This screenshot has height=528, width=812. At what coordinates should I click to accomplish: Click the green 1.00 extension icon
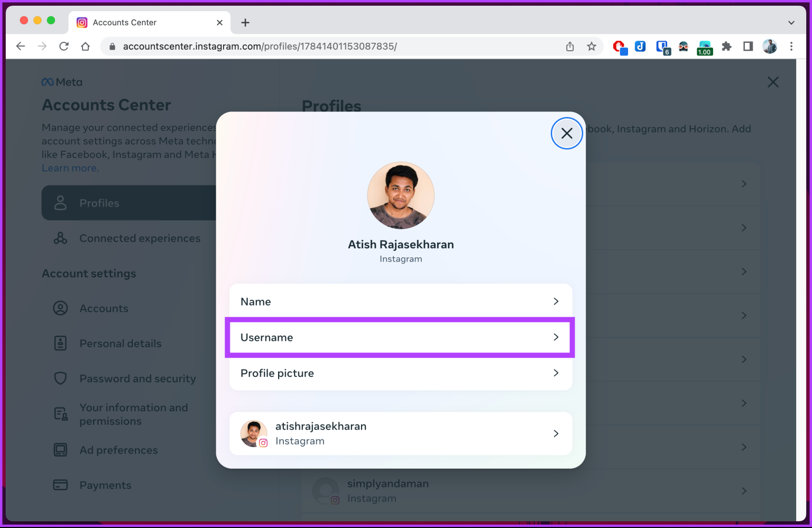coord(704,47)
